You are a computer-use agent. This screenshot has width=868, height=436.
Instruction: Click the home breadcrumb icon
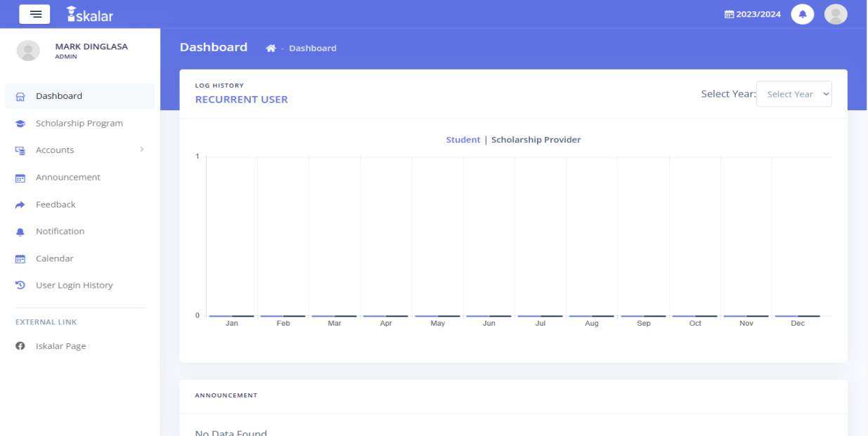tap(271, 47)
